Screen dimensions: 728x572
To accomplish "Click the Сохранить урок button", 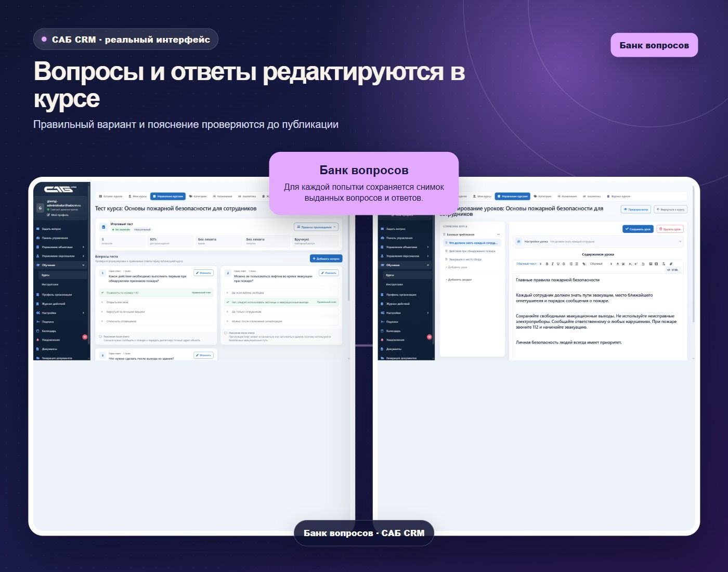I will (x=638, y=229).
